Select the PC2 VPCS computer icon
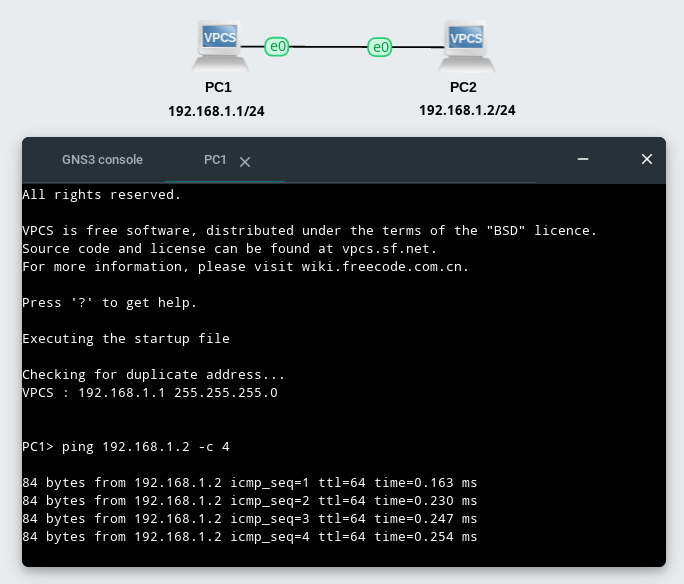Image resolution: width=684 pixels, height=584 pixels. point(466,46)
